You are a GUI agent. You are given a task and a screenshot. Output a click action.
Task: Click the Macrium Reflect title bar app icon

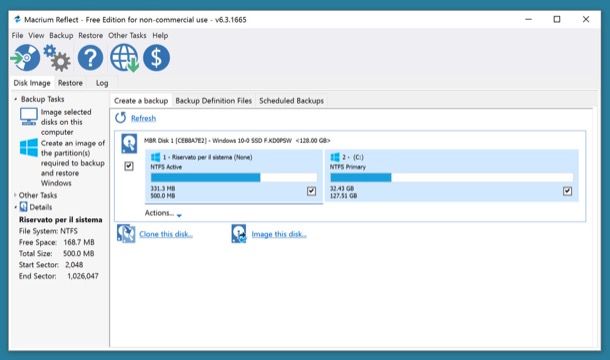(17, 19)
